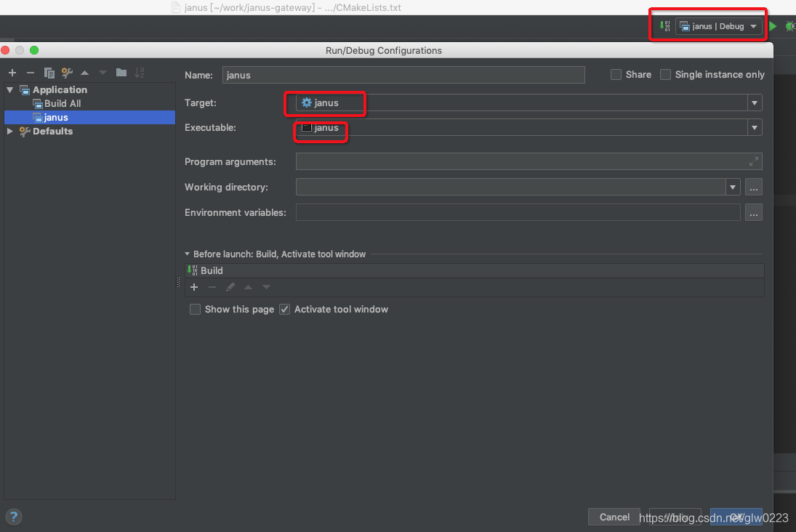Click the Target janus combo box
This screenshot has height=532, width=796.
click(529, 103)
